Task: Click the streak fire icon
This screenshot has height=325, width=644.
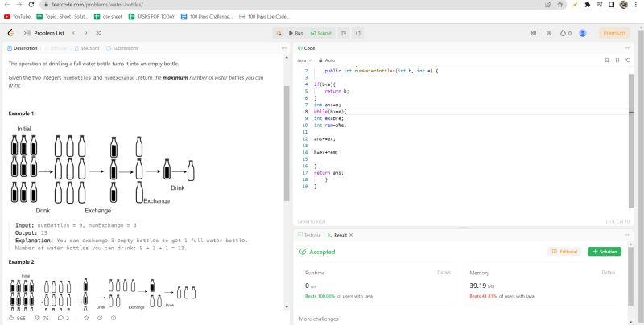Action: pyautogui.click(x=563, y=33)
